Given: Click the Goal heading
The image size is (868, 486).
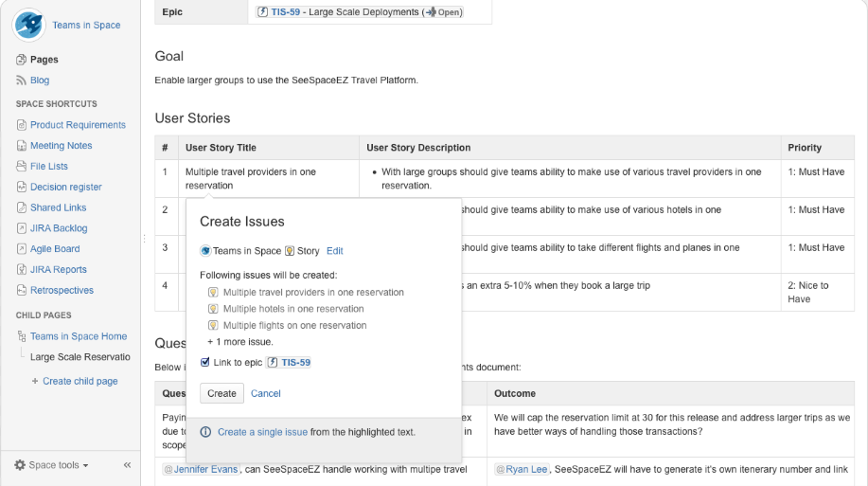Looking at the screenshot, I should coord(168,56).
